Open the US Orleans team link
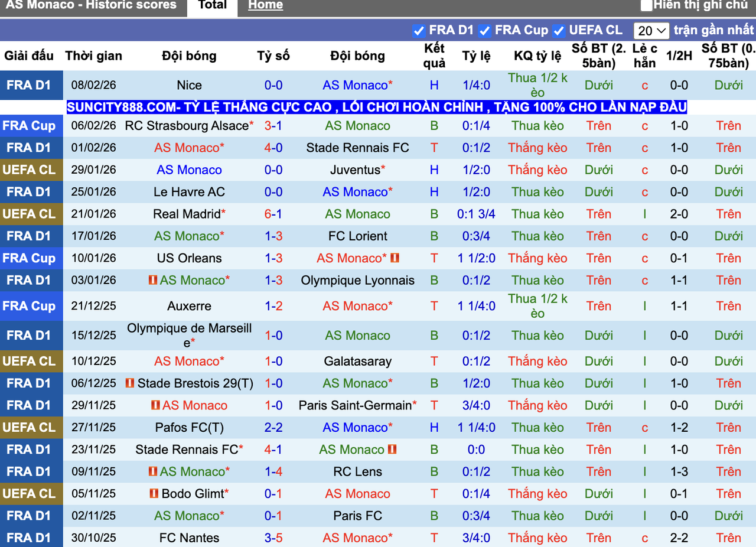 coord(189,258)
